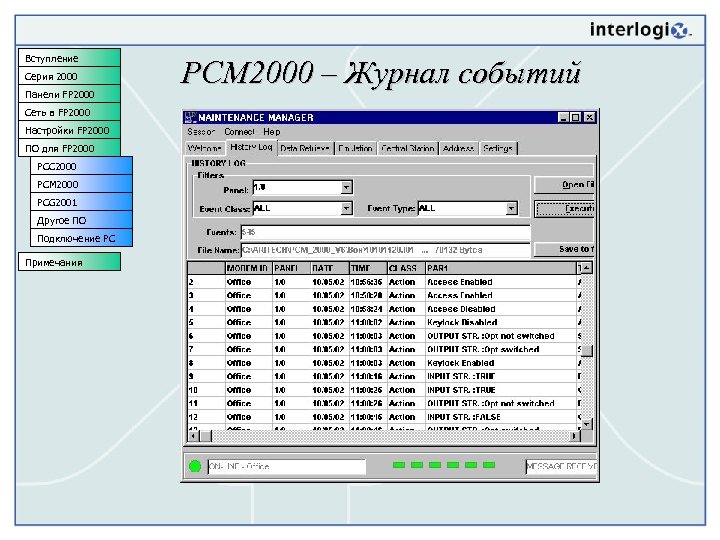Click the PANEL column header
This screenshot has height=540, width=720.
tap(291, 268)
